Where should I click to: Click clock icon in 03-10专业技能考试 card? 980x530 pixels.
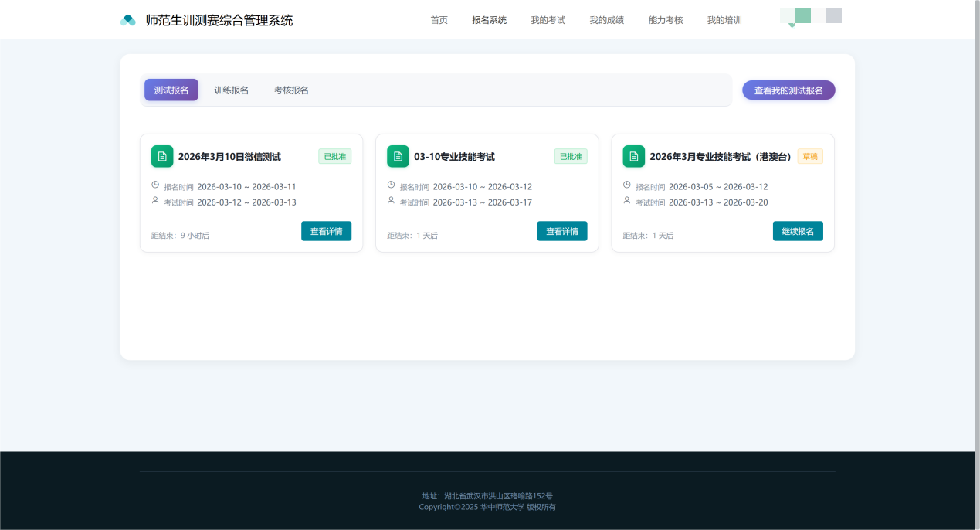click(391, 185)
